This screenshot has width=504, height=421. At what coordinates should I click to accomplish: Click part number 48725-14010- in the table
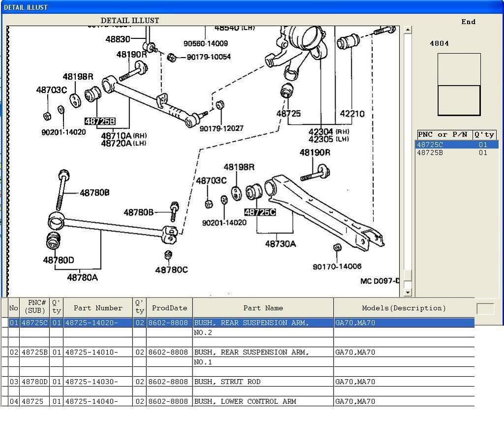[92, 352]
